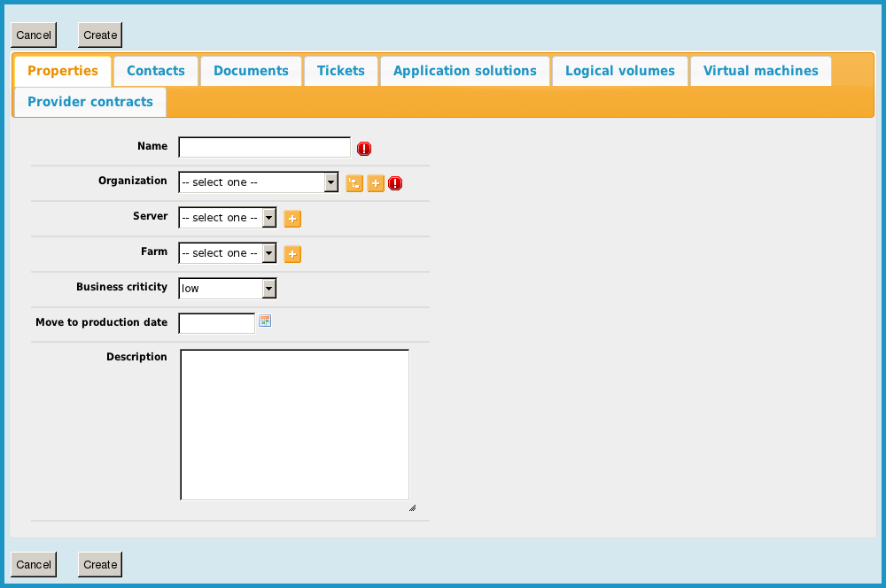This screenshot has width=886, height=588.
Task: Switch to the Contacts tab
Action: click(156, 71)
